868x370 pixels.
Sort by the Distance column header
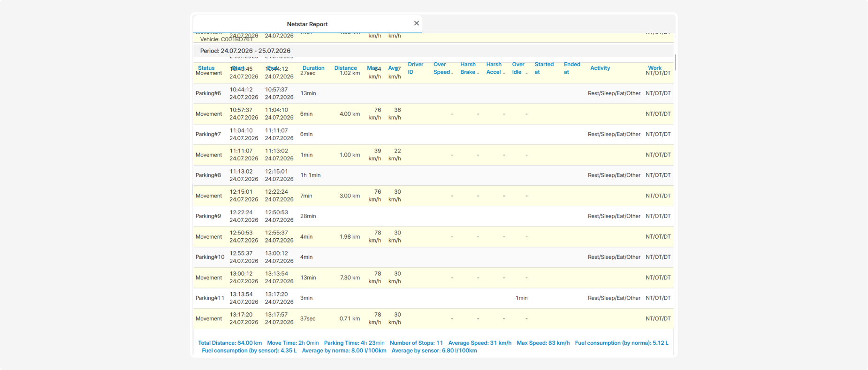tap(345, 68)
